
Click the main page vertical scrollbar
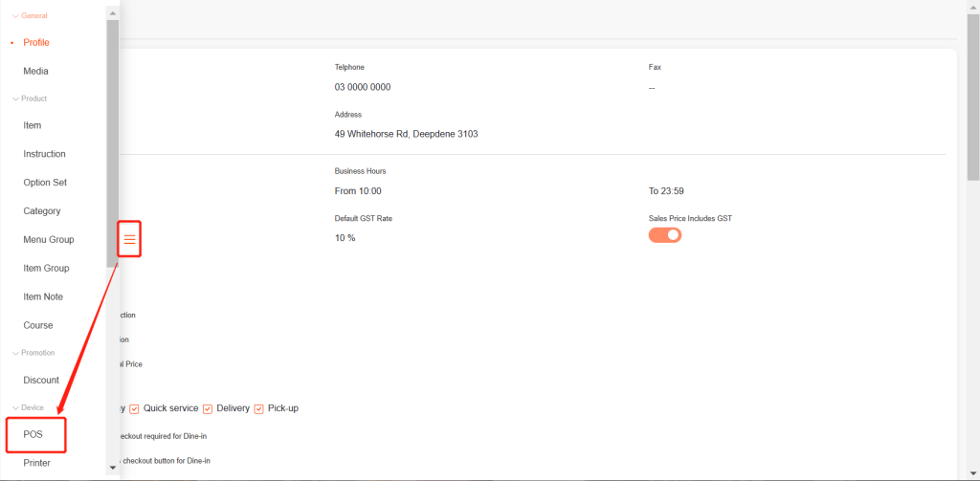973,96
